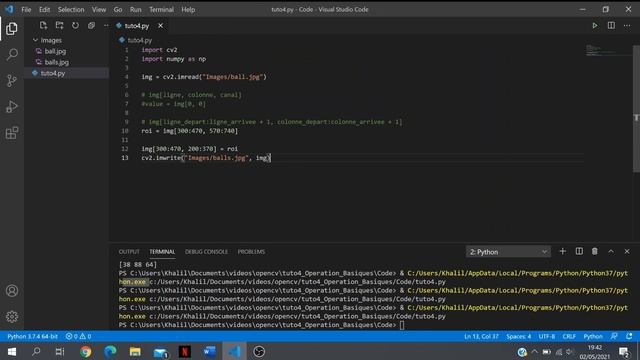The width and height of the screenshot is (640, 360).
Task: Click the editor vertical scrollbar
Action: click(x=636, y=109)
